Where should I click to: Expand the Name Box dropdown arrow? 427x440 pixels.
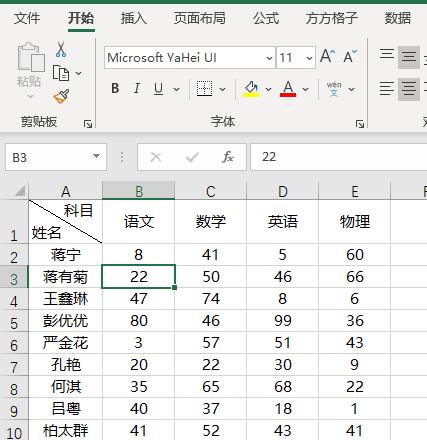(97, 156)
